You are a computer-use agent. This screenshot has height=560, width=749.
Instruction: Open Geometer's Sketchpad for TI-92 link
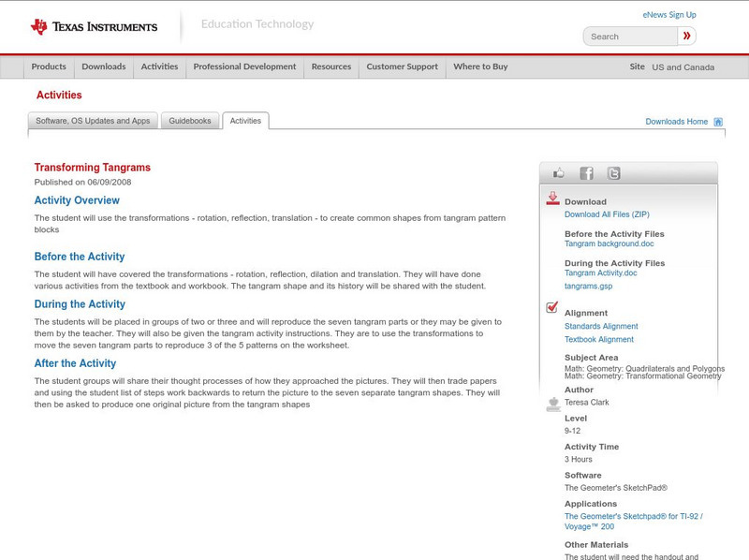634,522
